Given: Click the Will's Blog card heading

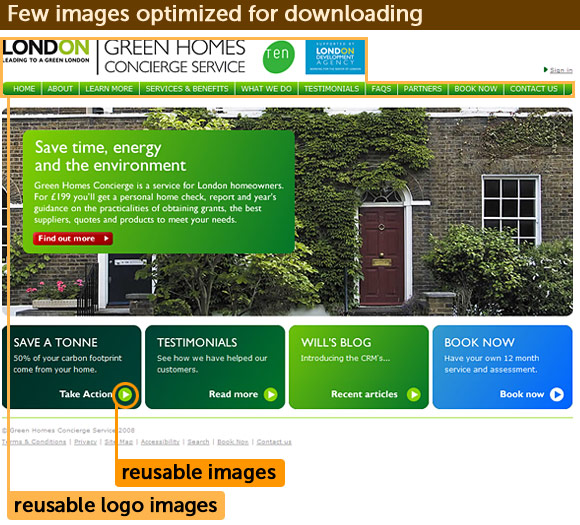Looking at the screenshot, I should tap(336, 343).
